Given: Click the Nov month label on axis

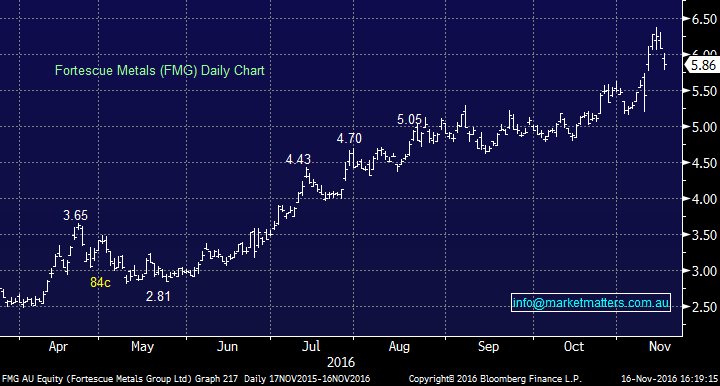Looking at the screenshot, I should click(660, 347).
